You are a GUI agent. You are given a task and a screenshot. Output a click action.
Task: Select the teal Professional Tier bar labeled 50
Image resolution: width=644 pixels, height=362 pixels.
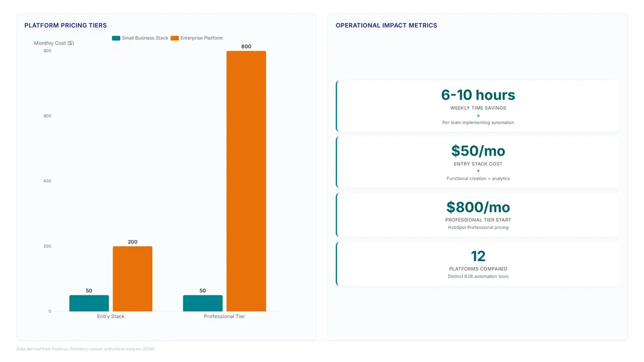(203, 303)
